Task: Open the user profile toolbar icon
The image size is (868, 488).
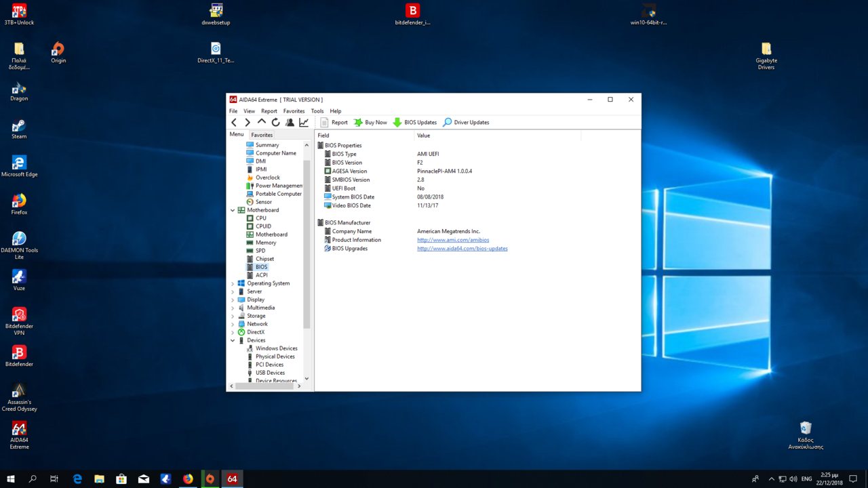Action: click(290, 123)
